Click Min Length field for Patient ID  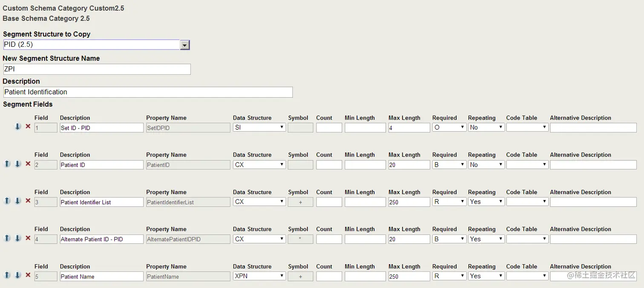coord(365,165)
